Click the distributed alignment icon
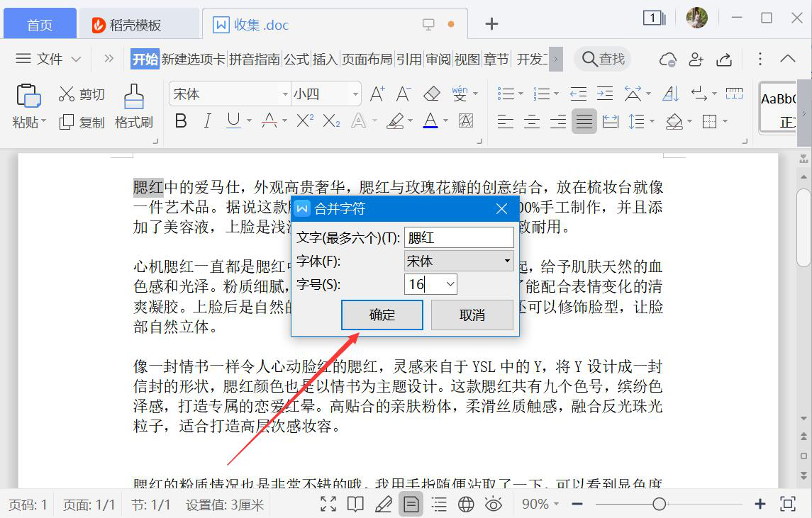Viewport: 812px width, 518px height. pyautogui.click(x=611, y=122)
